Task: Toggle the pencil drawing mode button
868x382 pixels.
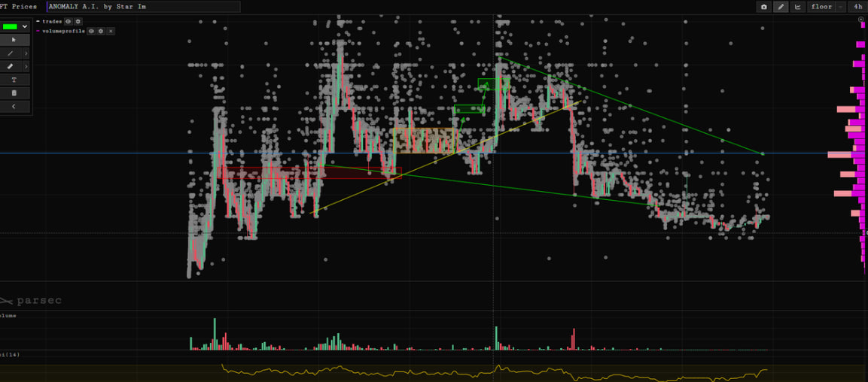Action: [781, 7]
